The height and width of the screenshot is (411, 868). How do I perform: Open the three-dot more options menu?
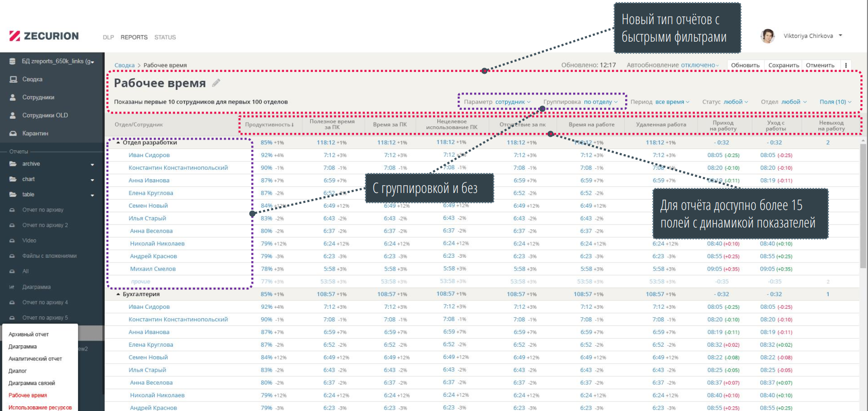point(846,65)
